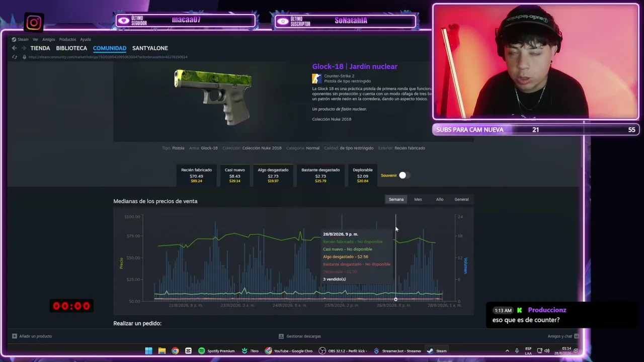Click the padlock icon beside the URL
This screenshot has width=644, height=362.
tap(24, 57)
